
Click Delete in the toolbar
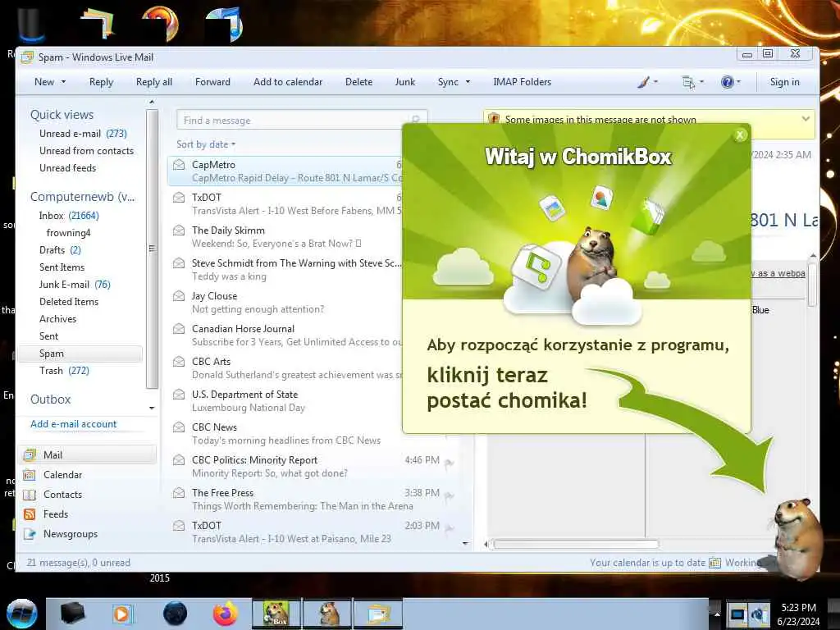pos(359,82)
